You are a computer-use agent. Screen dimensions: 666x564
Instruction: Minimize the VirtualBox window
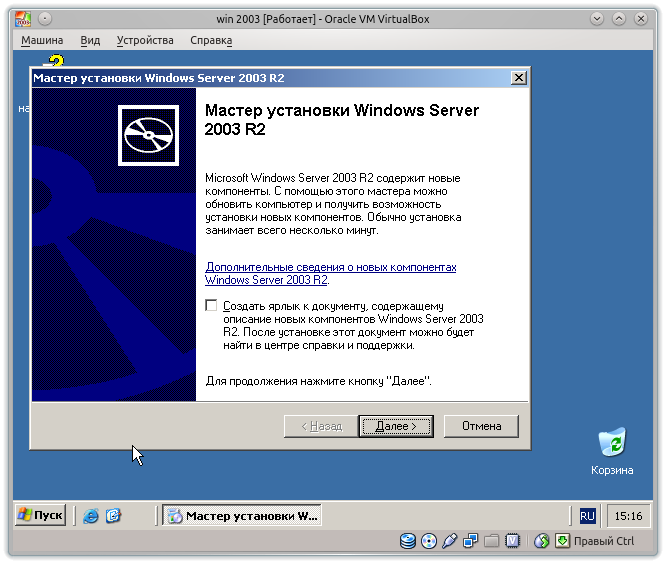pos(597,19)
